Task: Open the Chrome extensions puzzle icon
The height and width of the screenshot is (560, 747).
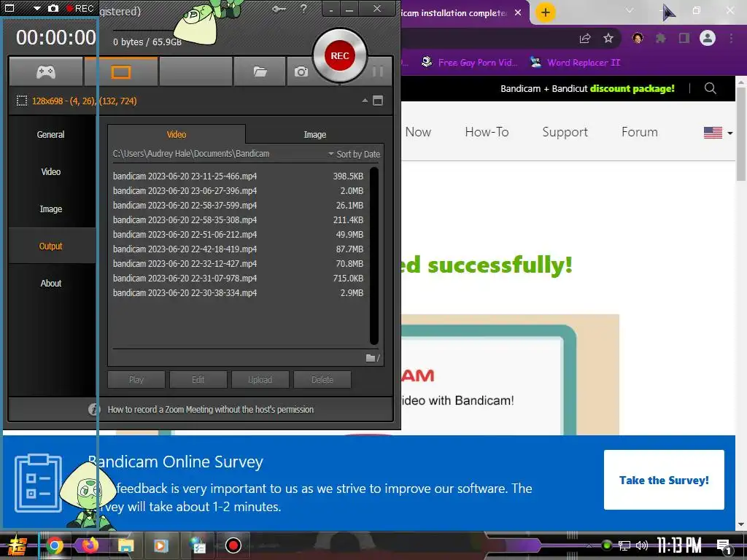Action: coord(661,38)
